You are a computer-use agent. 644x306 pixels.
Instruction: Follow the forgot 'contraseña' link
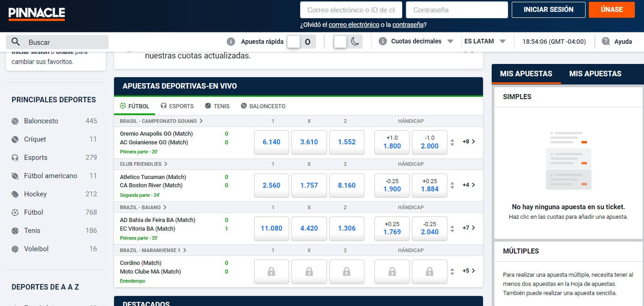(408, 25)
